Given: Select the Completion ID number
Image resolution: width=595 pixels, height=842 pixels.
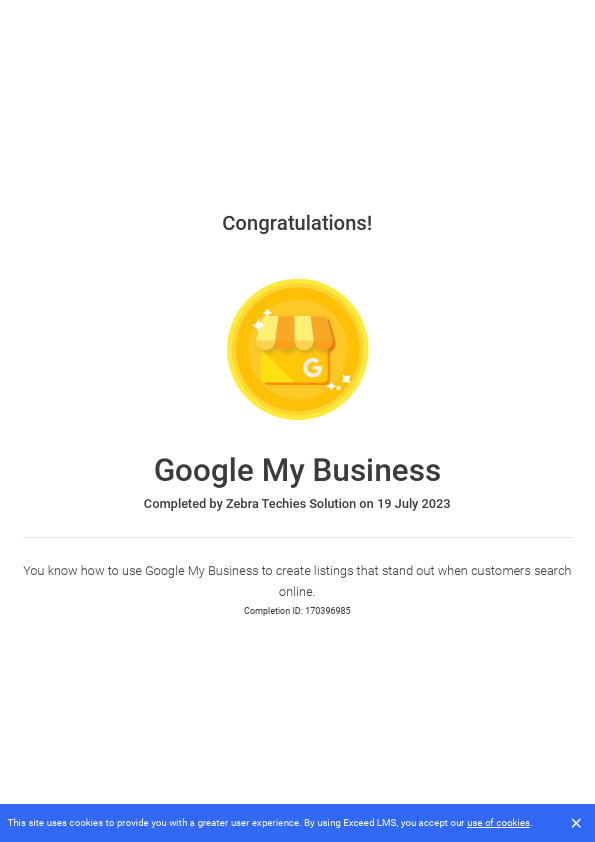Looking at the screenshot, I should 328,610.
